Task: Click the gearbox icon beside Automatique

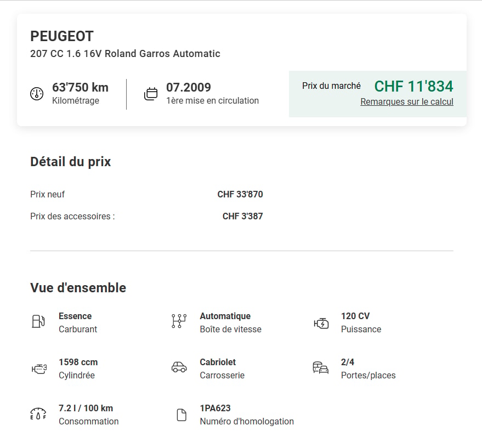Action: click(x=179, y=321)
